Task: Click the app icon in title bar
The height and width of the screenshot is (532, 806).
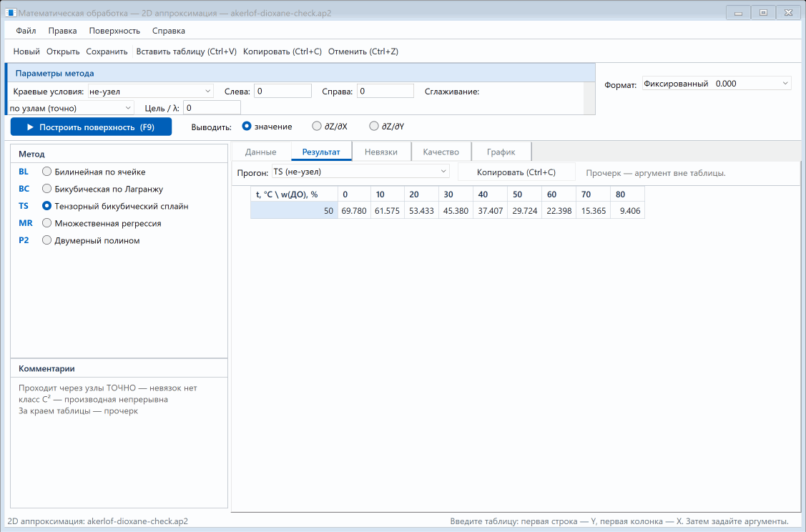Action: click(x=11, y=13)
